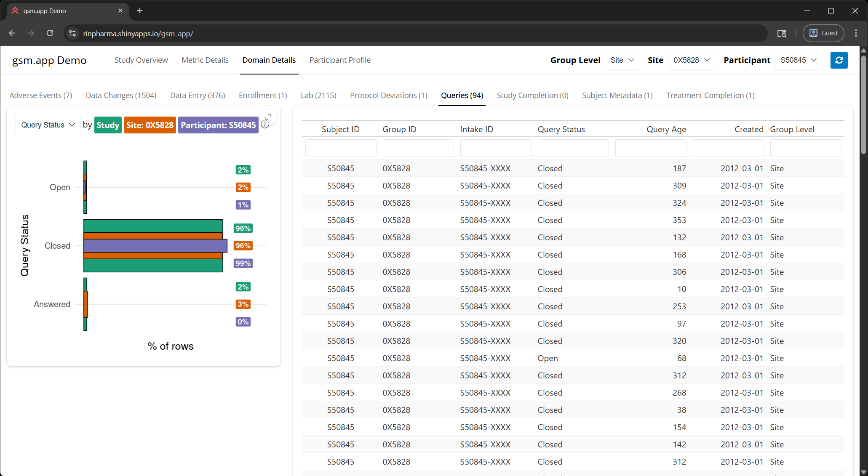Image resolution: width=868 pixels, height=476 pixels.
Task: Open the Adverse Events (7) tab
Action: (x=41, y=96)
